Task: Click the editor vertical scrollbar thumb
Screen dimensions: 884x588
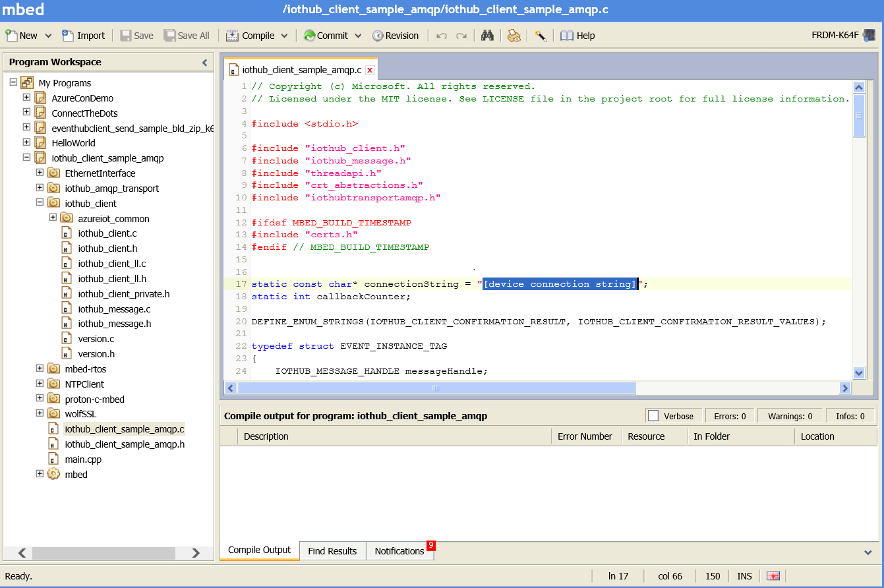Action: [x=859, y=115]
